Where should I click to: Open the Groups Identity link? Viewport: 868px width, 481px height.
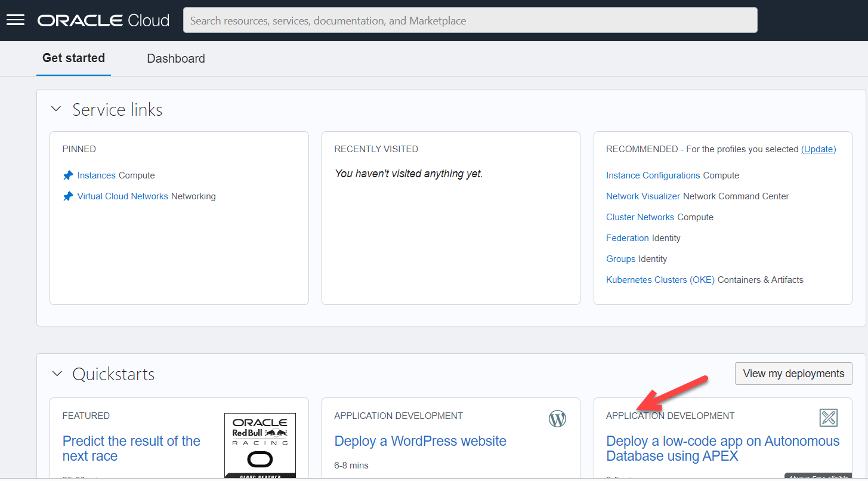tap(621, 259)
